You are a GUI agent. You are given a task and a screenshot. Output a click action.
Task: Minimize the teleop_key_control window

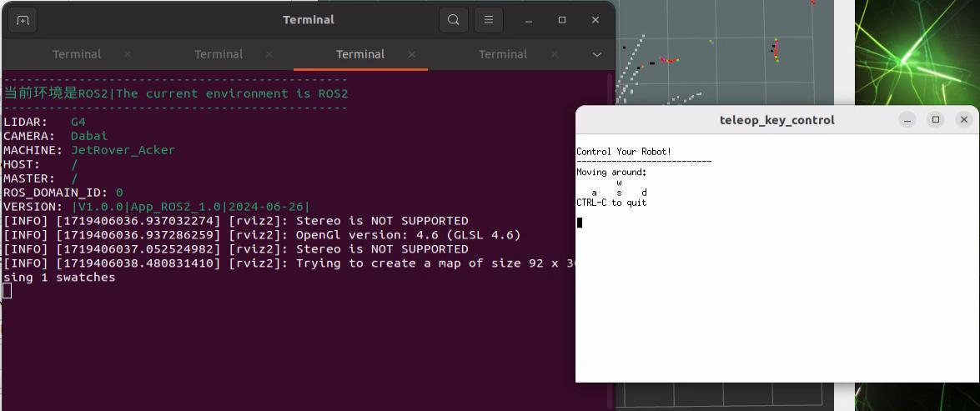[907, 120]
